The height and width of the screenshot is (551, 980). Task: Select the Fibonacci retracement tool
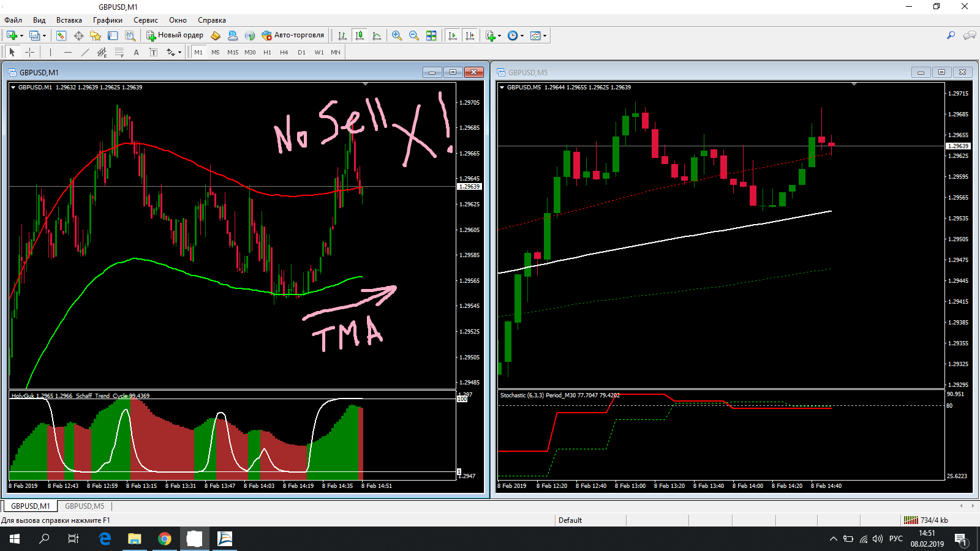(119, 52)
